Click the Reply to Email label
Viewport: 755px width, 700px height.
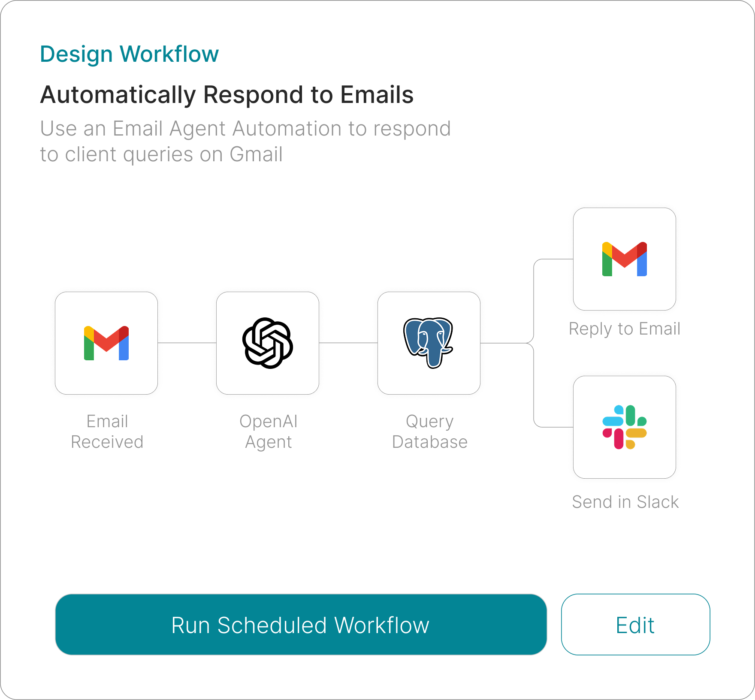[x=624, y=329]
